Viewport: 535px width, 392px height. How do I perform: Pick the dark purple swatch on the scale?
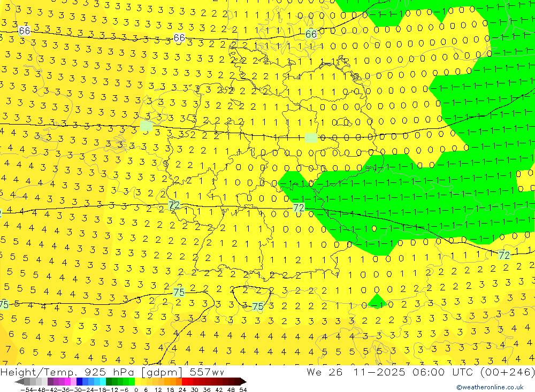[50, 382]
